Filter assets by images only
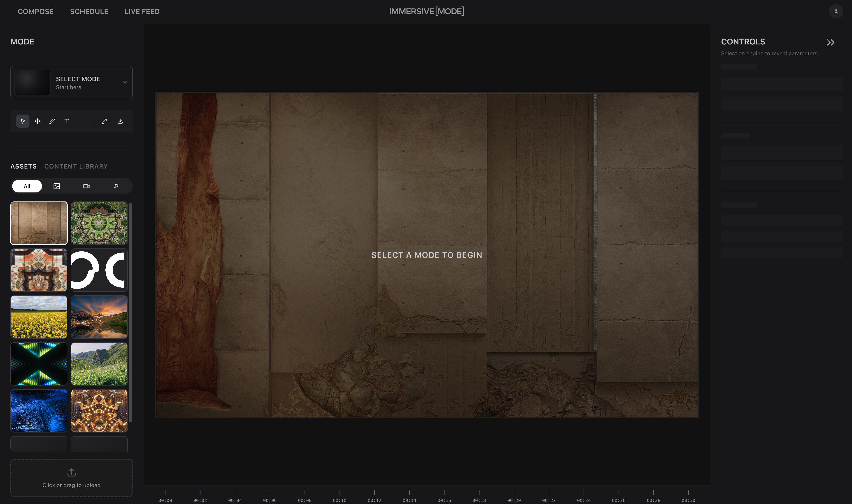Image resolution: width=852 pixels, height=504 pixels. click(57, 186)
